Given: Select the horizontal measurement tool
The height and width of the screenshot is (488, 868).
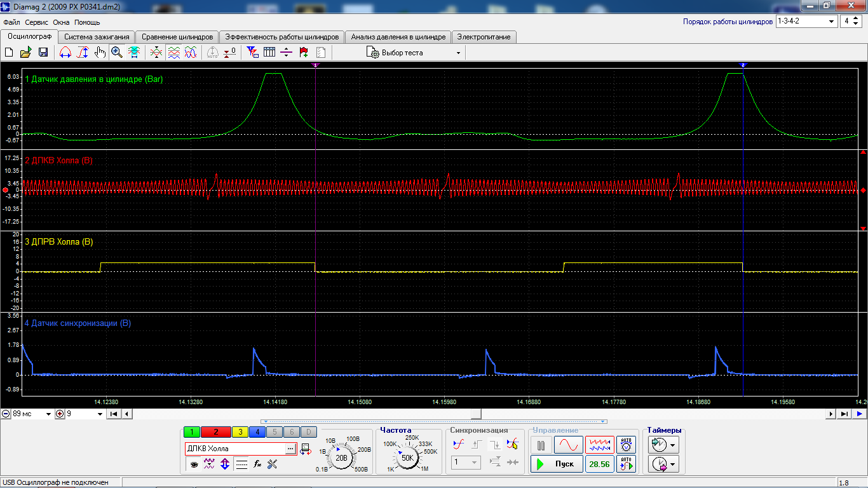Looking at the screenshot, I should click(x=65, y=53).
